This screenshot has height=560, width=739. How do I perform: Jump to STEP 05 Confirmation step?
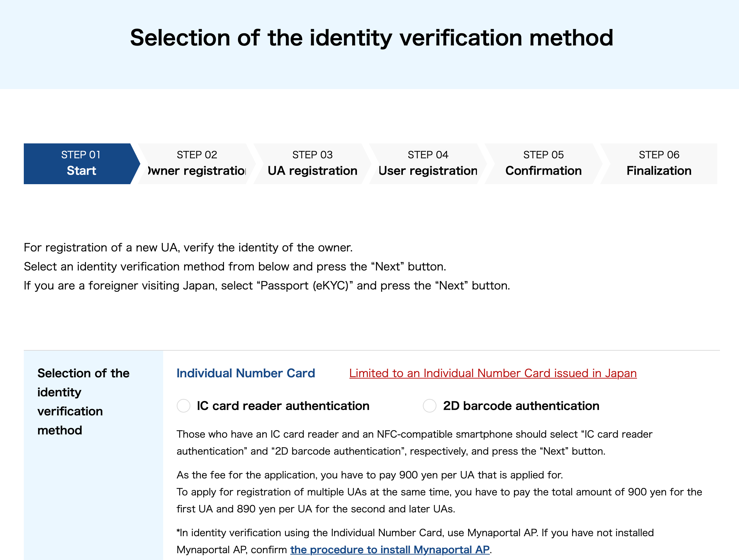(x=543, y=163)
